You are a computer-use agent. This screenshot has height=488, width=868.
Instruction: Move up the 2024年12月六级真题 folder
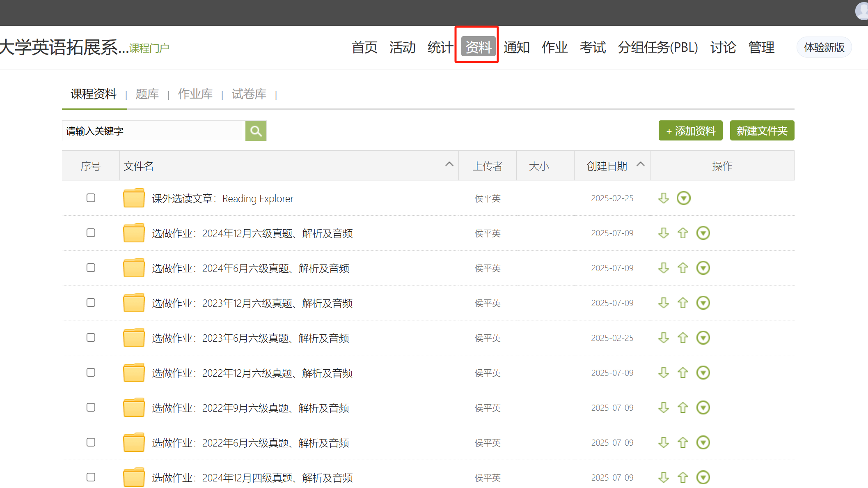pos(683,233)
